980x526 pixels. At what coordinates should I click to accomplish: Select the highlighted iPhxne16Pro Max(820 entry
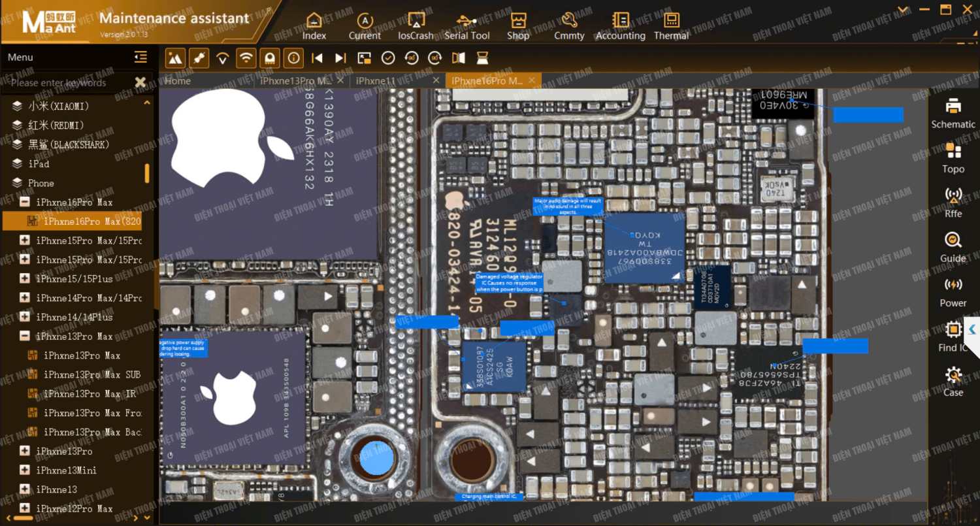[x=72, y=221]
